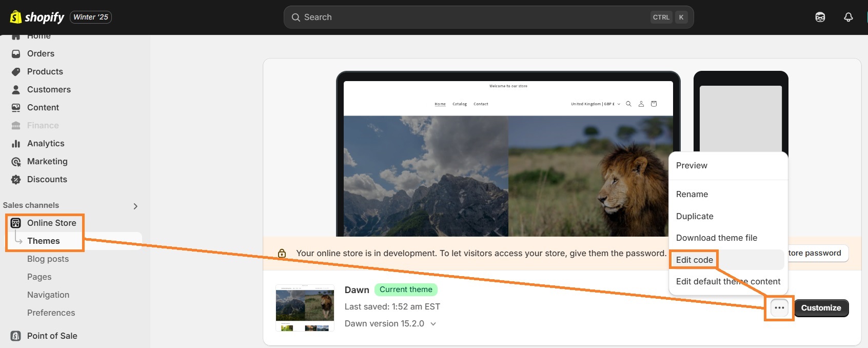Select Themes in sidebar
Screen dimensions: 868x348
pyautogui.click(x=44, y=241)
